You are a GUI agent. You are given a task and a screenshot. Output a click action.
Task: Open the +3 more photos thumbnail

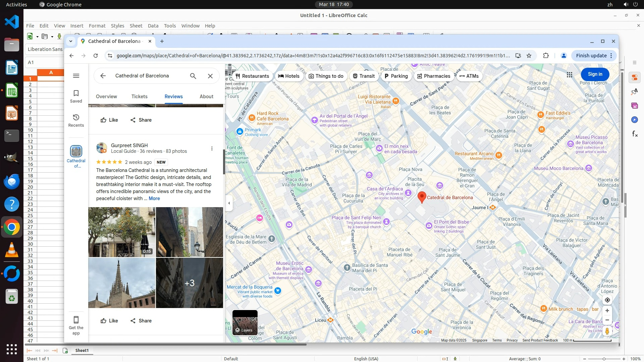pyautogui.click(x=190, y=283)
